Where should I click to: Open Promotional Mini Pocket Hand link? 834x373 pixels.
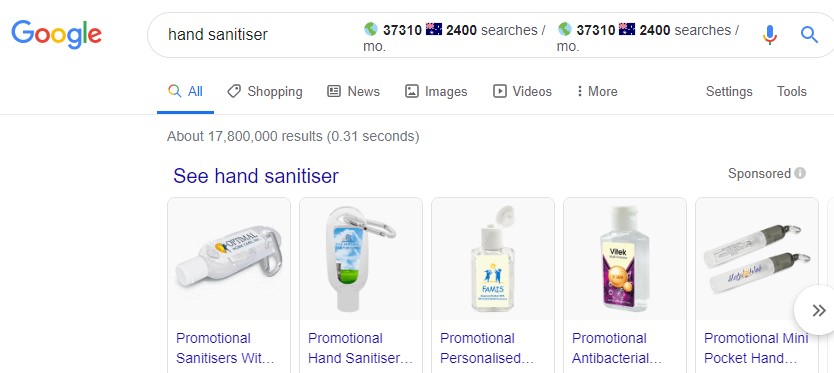(756, 349)
